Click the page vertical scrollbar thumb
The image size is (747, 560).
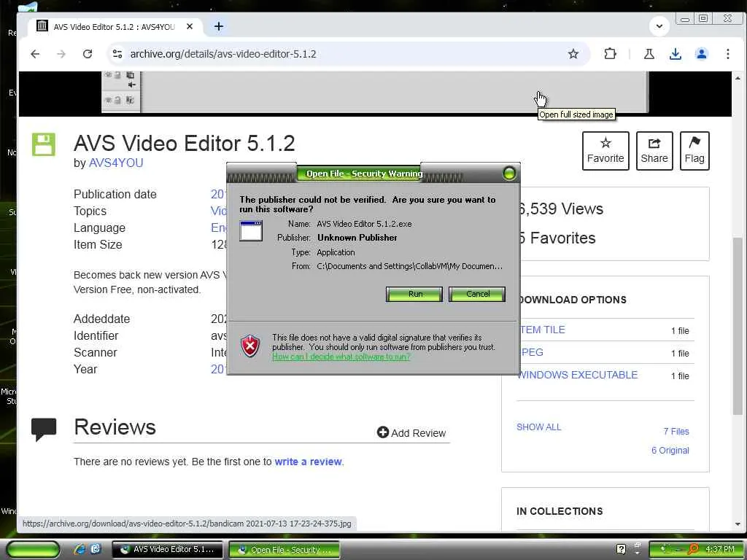738,326
